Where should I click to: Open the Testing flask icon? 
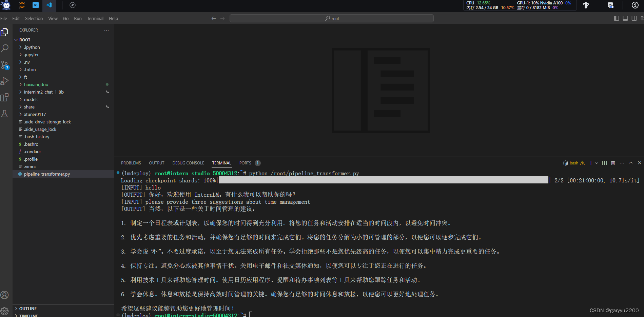5,114
